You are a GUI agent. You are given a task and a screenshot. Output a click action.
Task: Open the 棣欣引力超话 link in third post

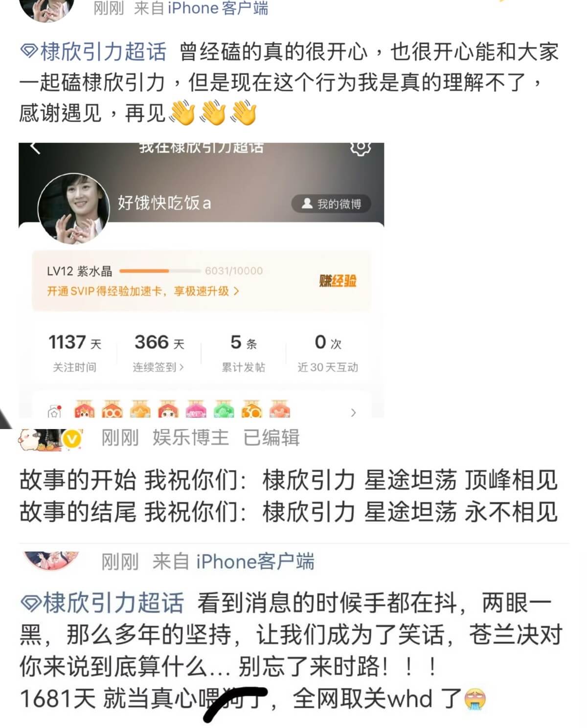(x=113, y=602)
